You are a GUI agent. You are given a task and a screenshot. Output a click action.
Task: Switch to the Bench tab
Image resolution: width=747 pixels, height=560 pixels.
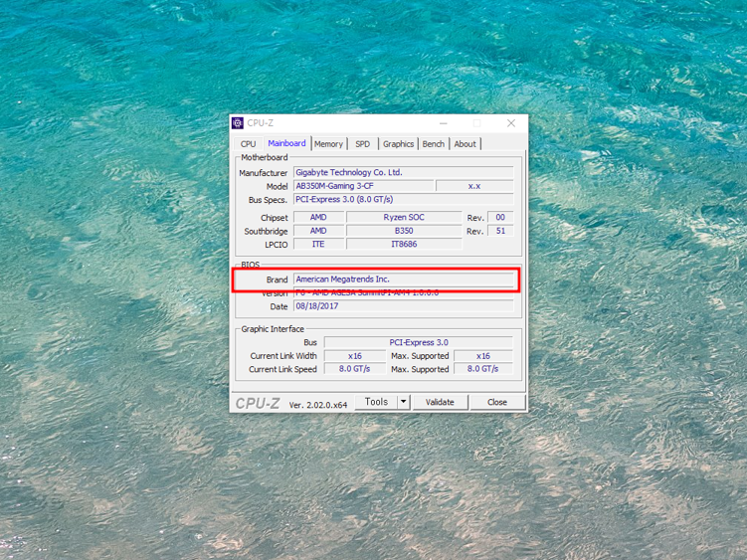click(x=433, y=144)
